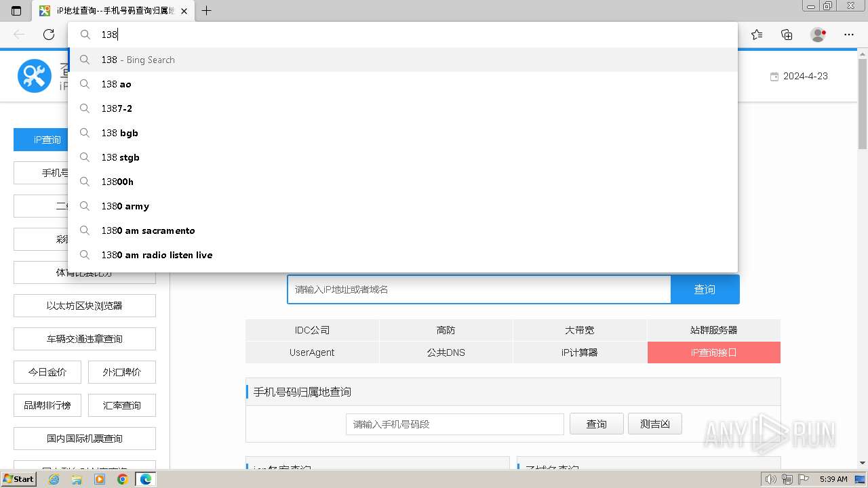
Task: Pick the '1387-2' suggestion
Action: (403, 108)
